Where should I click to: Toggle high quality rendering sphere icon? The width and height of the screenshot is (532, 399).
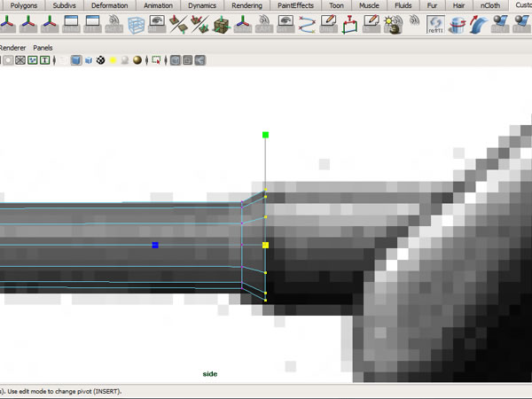point(138,60)
